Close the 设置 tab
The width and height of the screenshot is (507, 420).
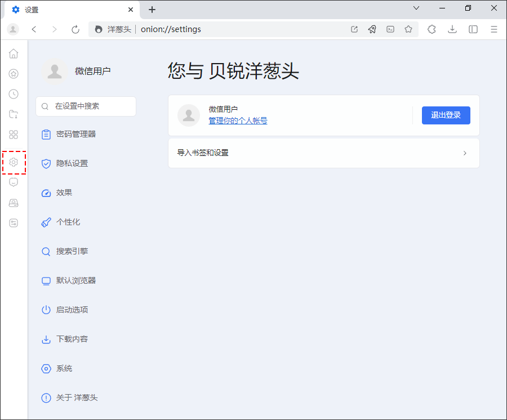tap(131, 10)
